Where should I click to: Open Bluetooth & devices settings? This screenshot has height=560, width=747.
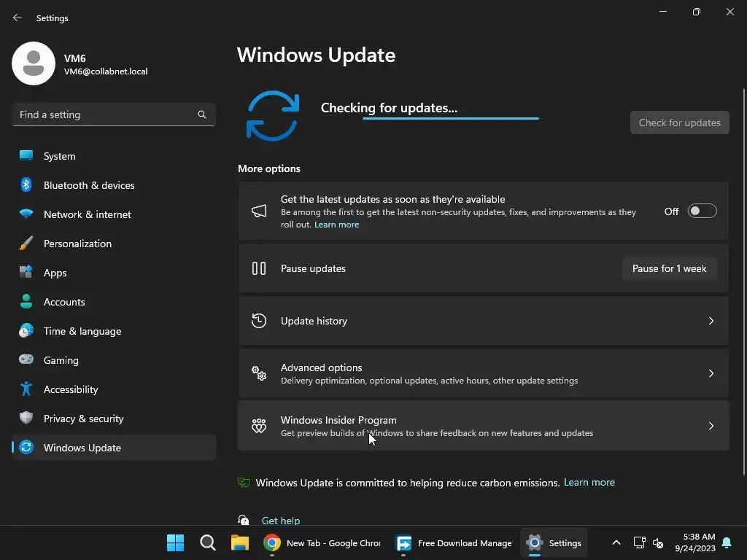[113, 184]
